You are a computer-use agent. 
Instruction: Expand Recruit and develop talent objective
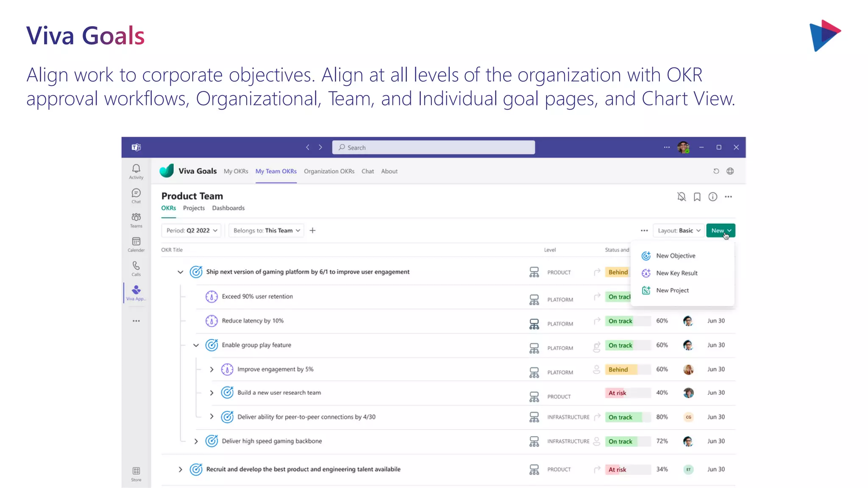coord(180,469)
